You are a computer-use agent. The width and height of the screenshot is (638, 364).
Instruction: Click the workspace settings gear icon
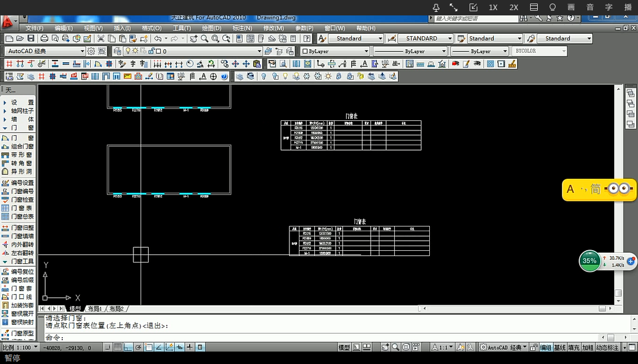(x=91, y=52)
